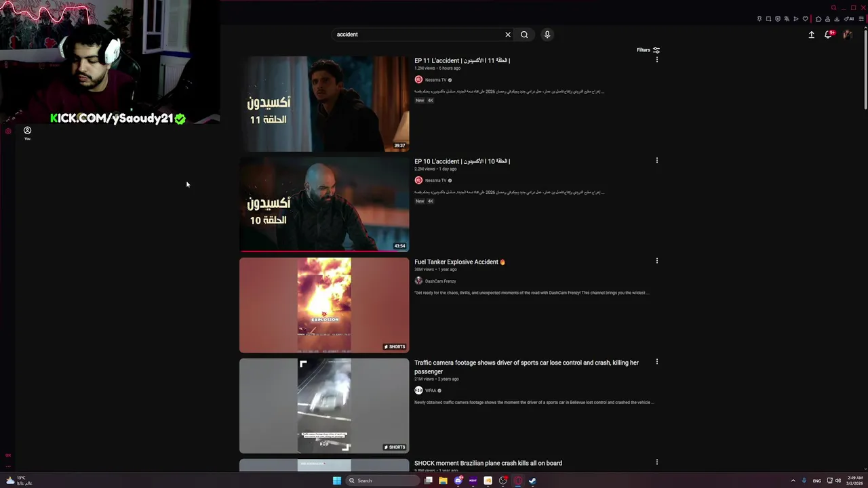Visit the Nessma TV channel on the EP 10 result
This screenshot has height=488, width=868.
click(435, 180)
